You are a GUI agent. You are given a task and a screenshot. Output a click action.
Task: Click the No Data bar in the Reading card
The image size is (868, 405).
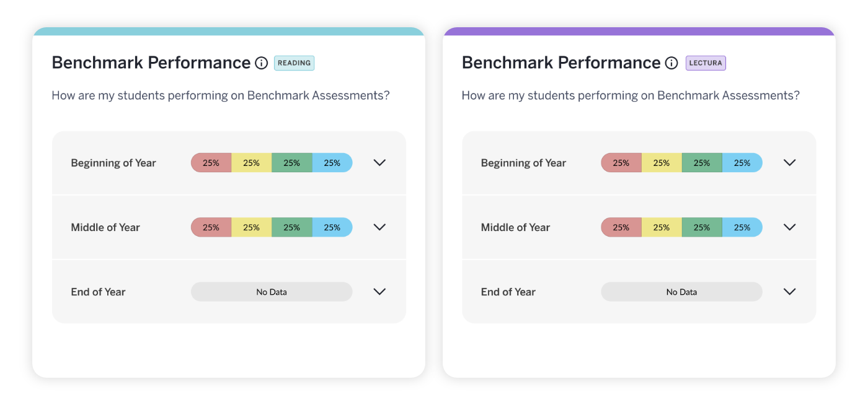point(271,291)
